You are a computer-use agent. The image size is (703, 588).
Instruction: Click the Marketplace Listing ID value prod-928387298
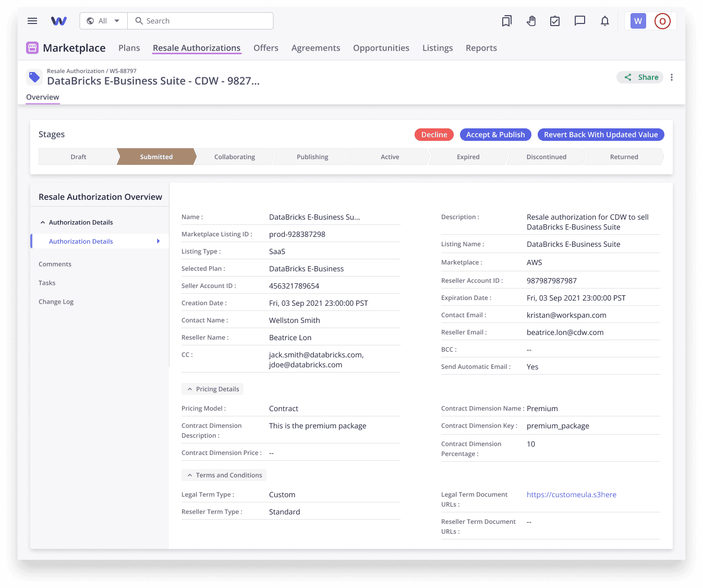(297, 234)
